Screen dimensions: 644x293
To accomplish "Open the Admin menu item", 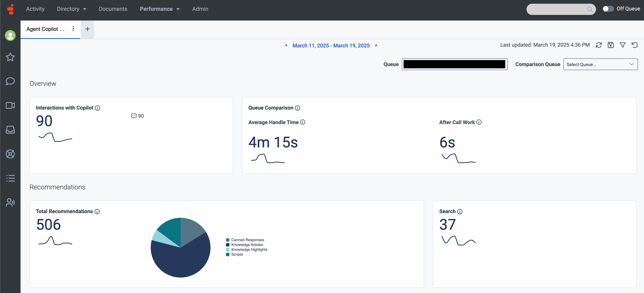I will (x=200, y=9).
